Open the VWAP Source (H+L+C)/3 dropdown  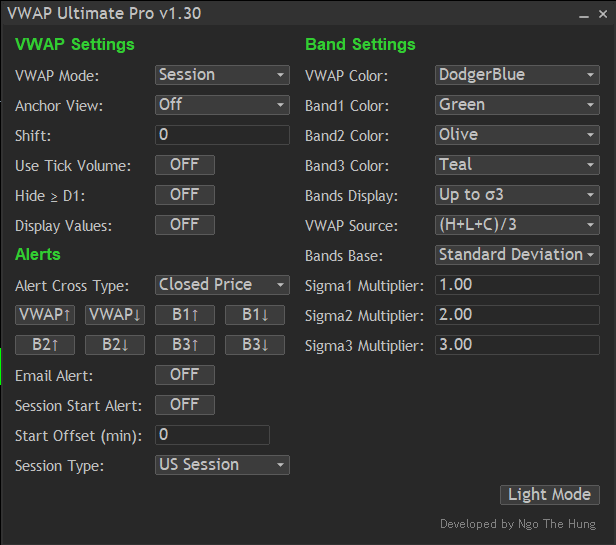(517, 225)
